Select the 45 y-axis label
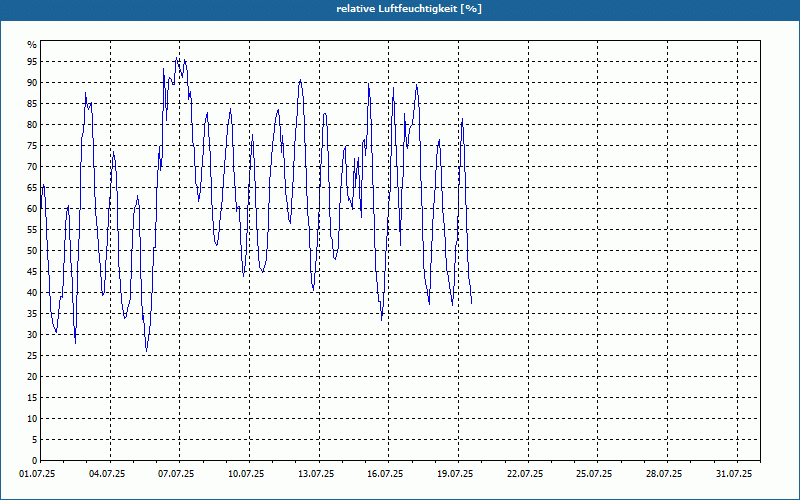This screenshot has height=500, width=800. click(32, 271)
